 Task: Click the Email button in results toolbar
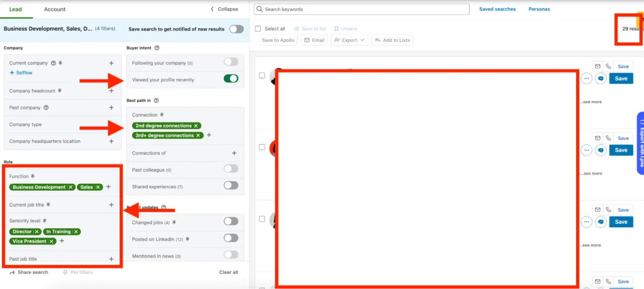[314, 40]
